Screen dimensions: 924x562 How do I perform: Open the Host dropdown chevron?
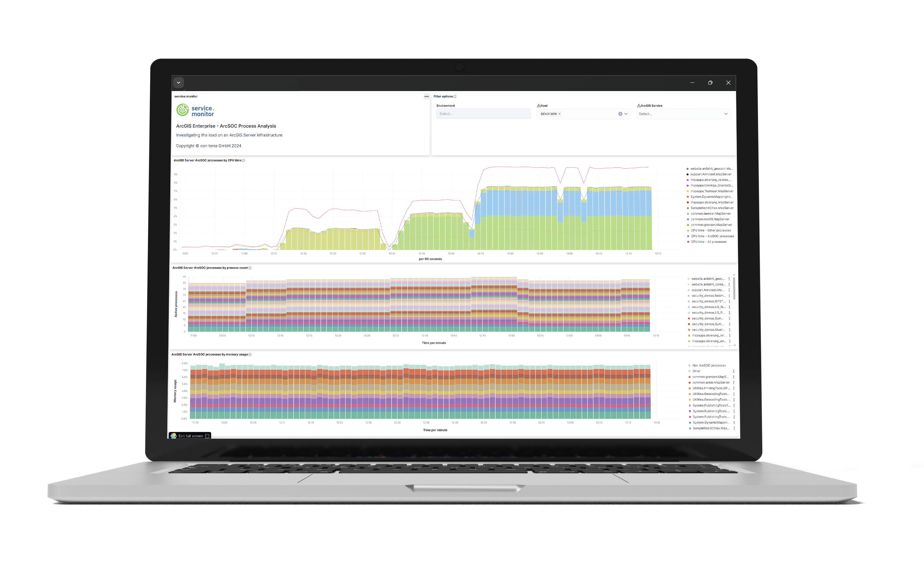(x=626, y=114)
